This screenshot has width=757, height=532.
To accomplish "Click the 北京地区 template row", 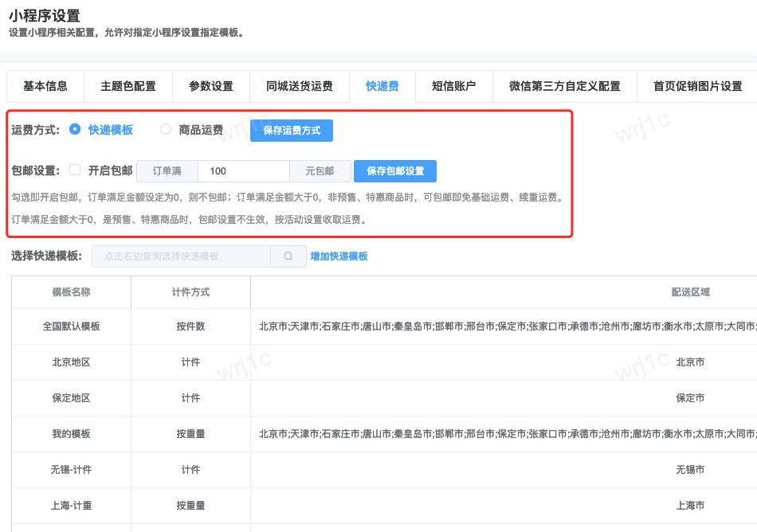I will pyautogui.click(x=71, y=362).
